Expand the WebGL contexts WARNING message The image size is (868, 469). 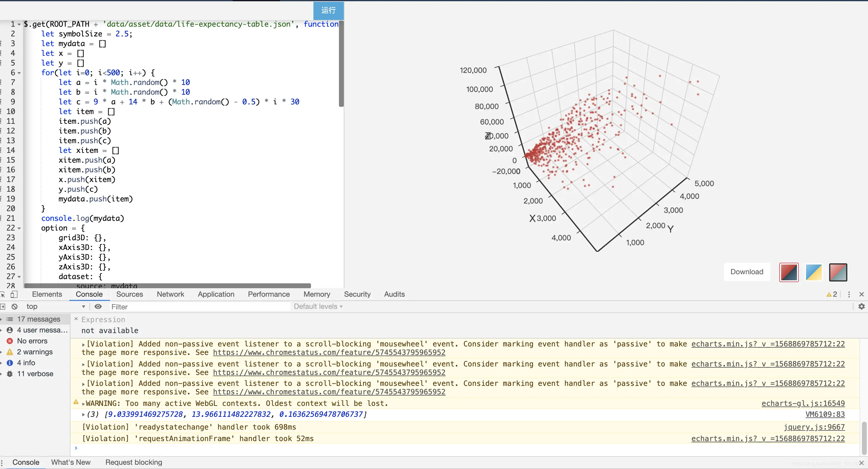[84, 403]
